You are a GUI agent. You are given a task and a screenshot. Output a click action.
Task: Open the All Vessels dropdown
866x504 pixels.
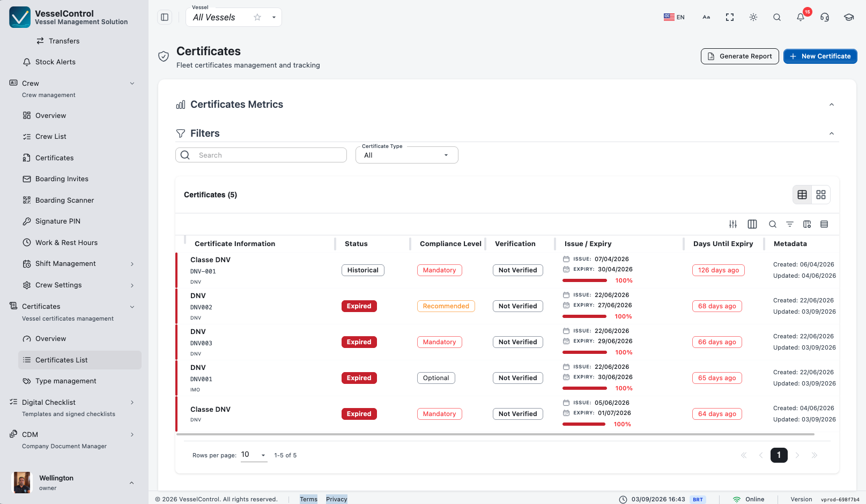pos(274,17)
